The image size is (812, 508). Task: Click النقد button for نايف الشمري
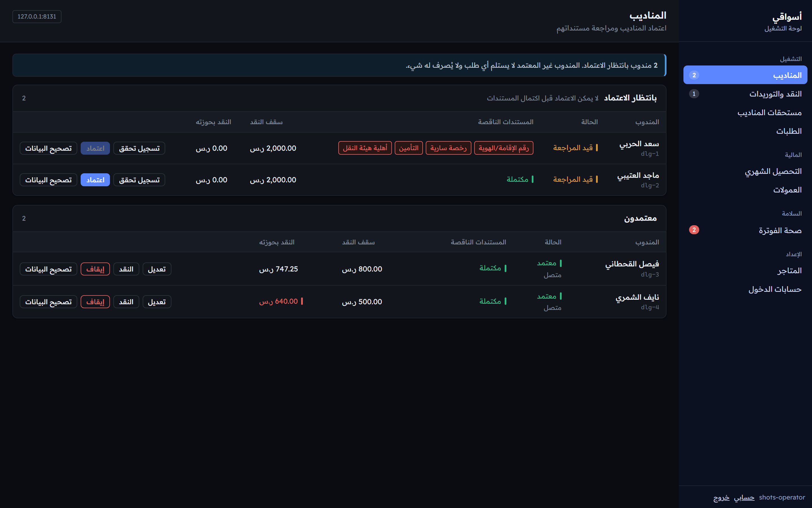click(x=126, y=302)
